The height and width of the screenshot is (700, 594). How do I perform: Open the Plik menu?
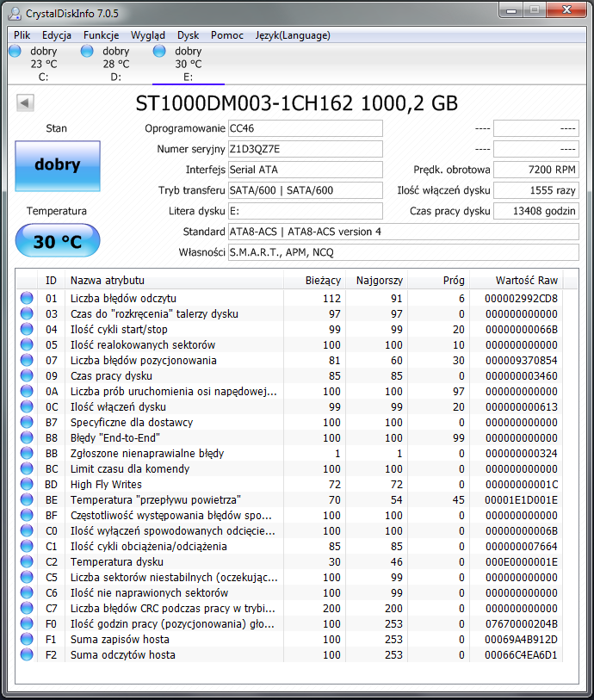click(x=22, y=35)
